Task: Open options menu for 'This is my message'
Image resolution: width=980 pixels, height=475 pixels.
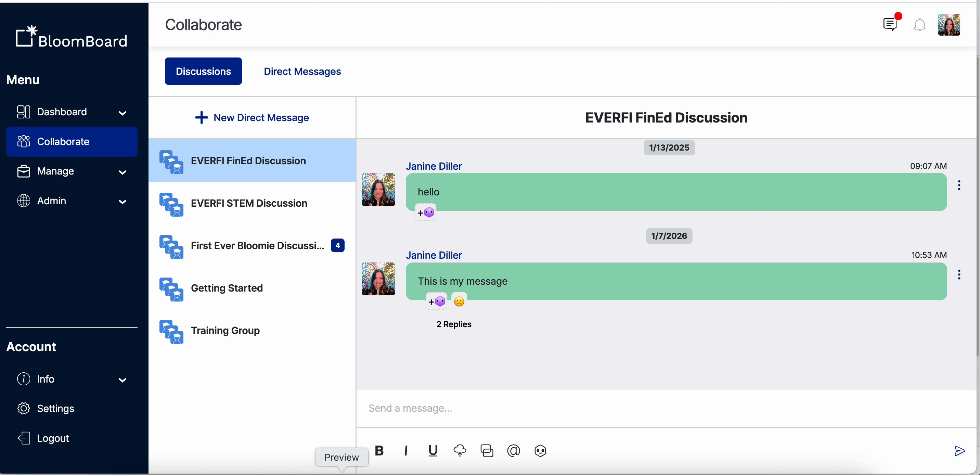Action: click(x=959, y=274)
